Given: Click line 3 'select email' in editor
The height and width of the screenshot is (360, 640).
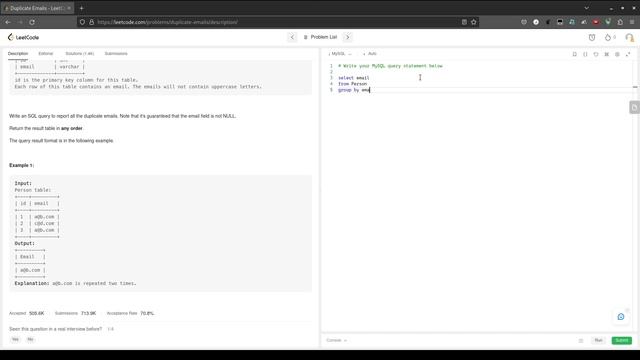Looking at the screenshot, I should (x=353, y=78).
